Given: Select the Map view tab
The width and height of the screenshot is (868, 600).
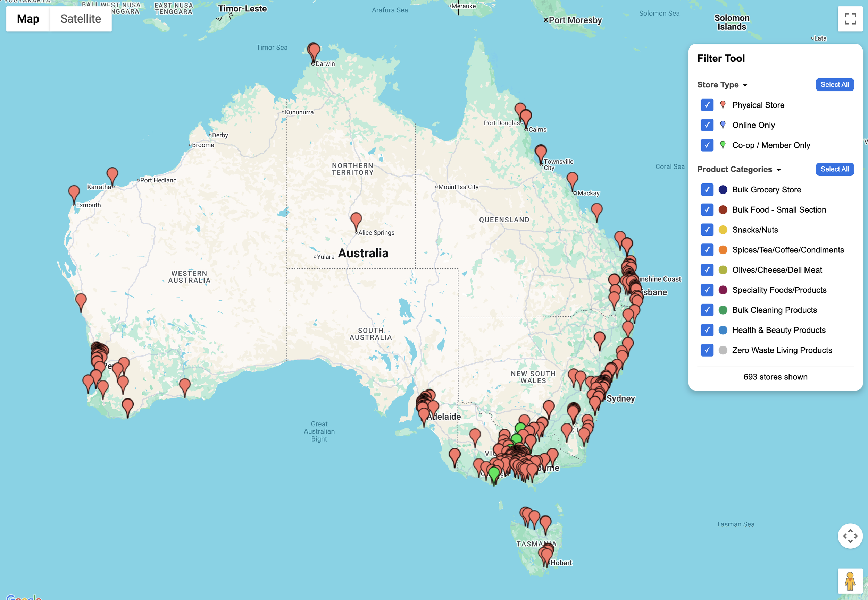Looking at the screenshot, I should click(x=28, y=19).
